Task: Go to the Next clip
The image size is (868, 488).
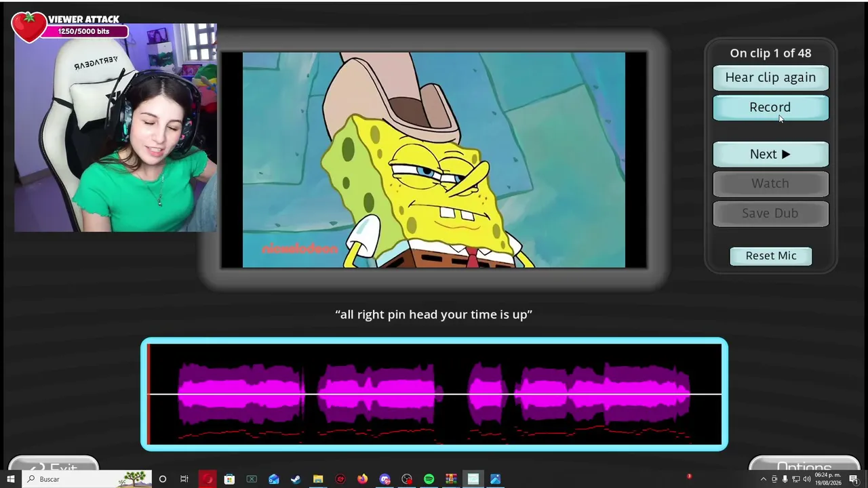Action: point(770,155)
